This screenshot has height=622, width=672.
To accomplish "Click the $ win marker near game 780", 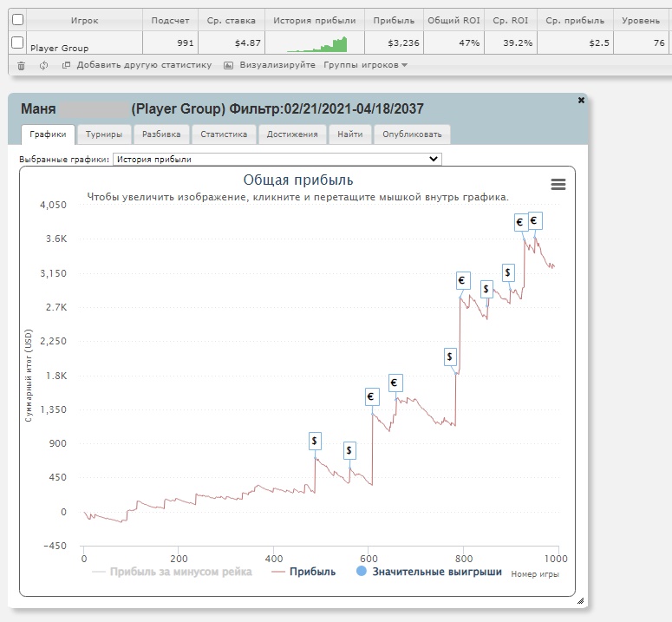I will 449,357.
